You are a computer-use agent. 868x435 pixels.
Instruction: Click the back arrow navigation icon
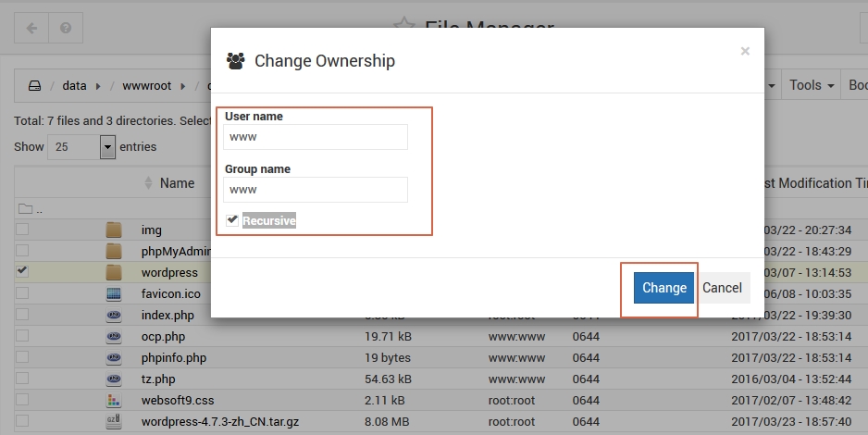[x=32, y=28]
